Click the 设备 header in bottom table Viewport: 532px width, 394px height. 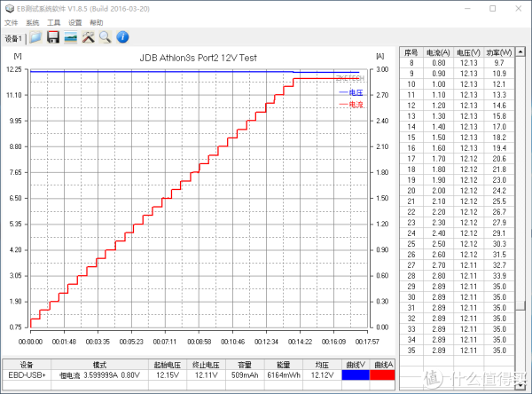27,365
